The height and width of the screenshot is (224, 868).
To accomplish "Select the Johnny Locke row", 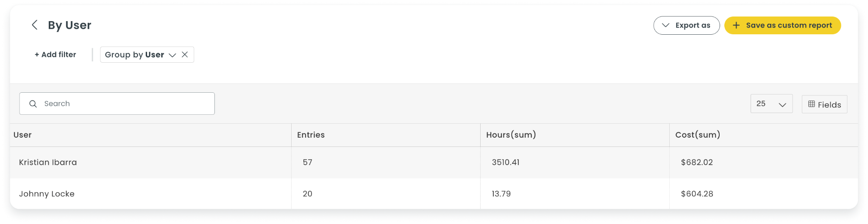I will point(434,194).
